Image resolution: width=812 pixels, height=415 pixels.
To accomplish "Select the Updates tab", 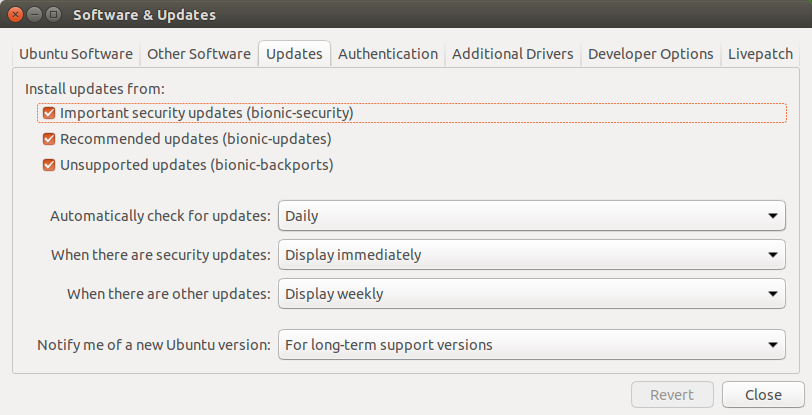I will 294,54.
